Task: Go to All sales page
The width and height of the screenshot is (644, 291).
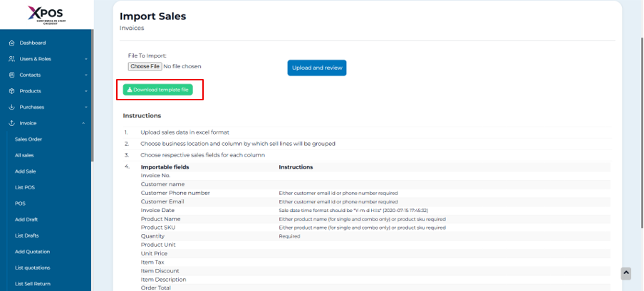Action: click(x=24, y=155)
